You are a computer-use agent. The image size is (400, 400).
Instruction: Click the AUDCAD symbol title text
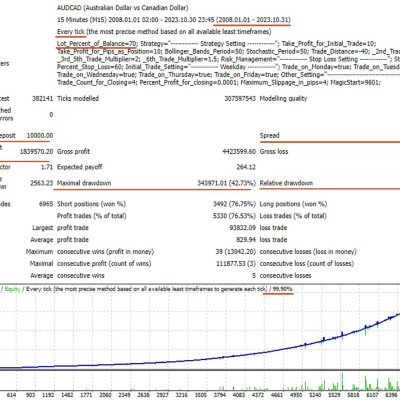[122, 8]
